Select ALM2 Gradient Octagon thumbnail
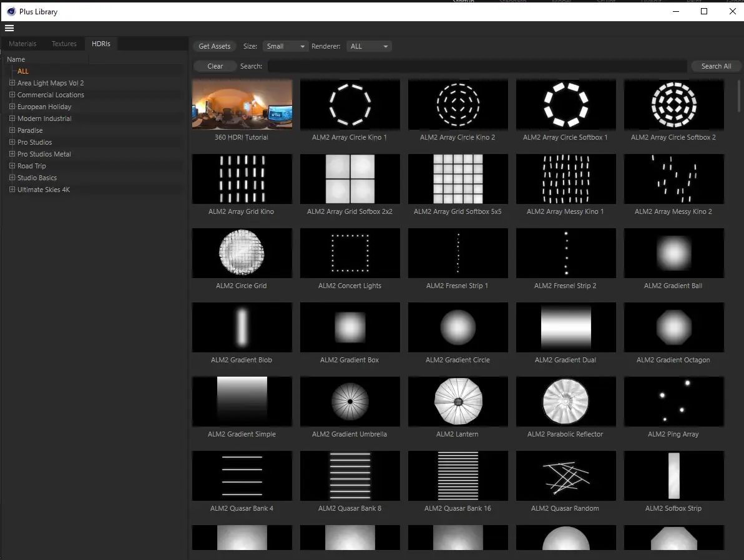 673,327
